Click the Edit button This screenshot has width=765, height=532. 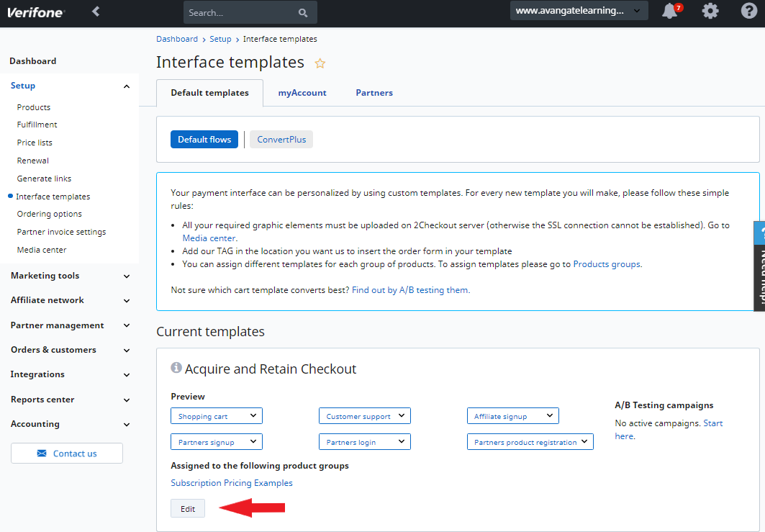[x=188, y=508]
